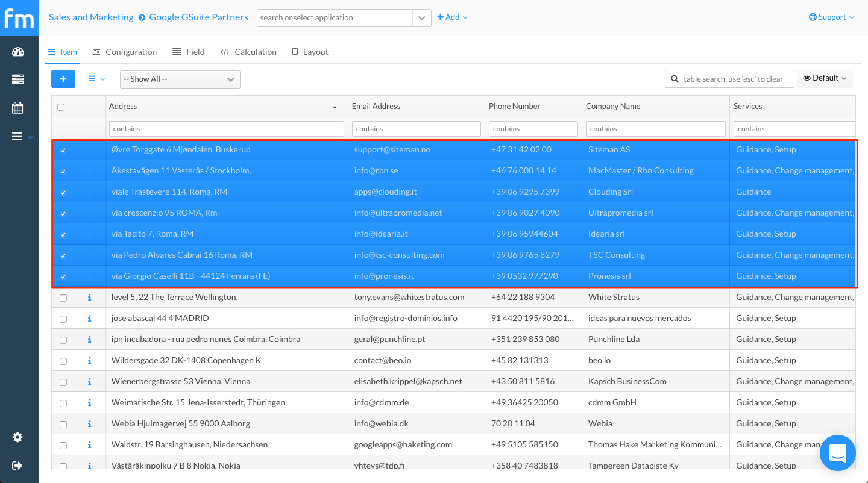
Task: Check the Webia row checkbox
Action: tap(63, 425)
